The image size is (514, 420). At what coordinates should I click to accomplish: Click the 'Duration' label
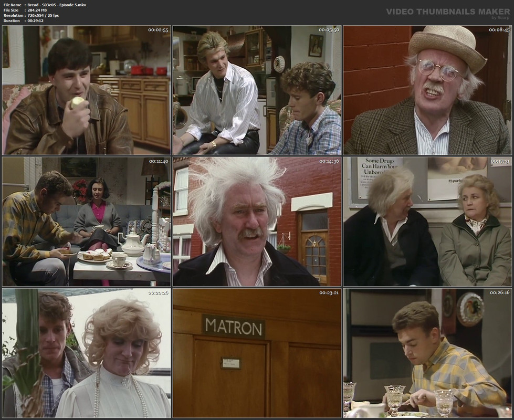click(x=12, y=20)
